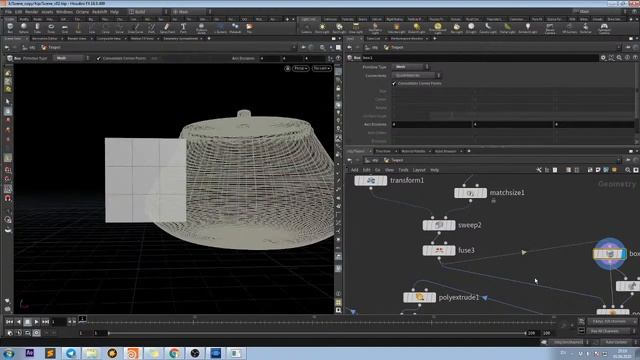Viewport: 640px width, 360px height.
Task: Switch to the Render View tab
Action: click(77, 38)
